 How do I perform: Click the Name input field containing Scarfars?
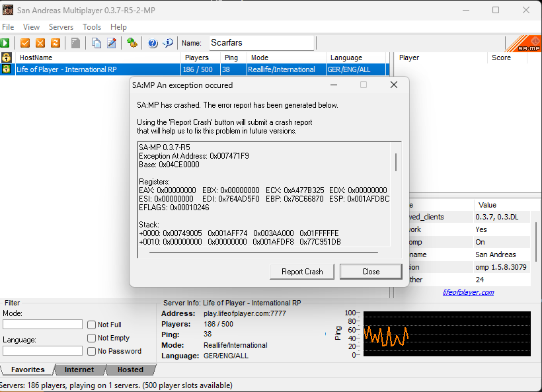(262, 43)
